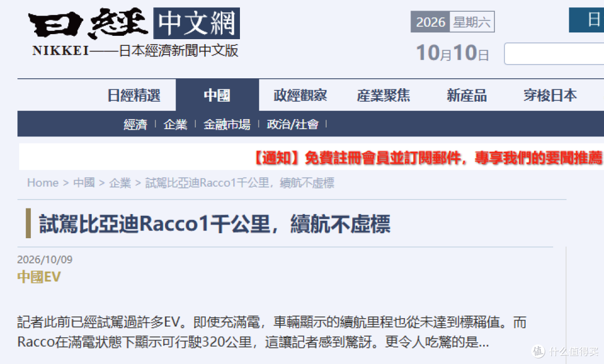604x364 pixels.
Task: Click the article date 2026/10/09
Action: tap(45, 259)
